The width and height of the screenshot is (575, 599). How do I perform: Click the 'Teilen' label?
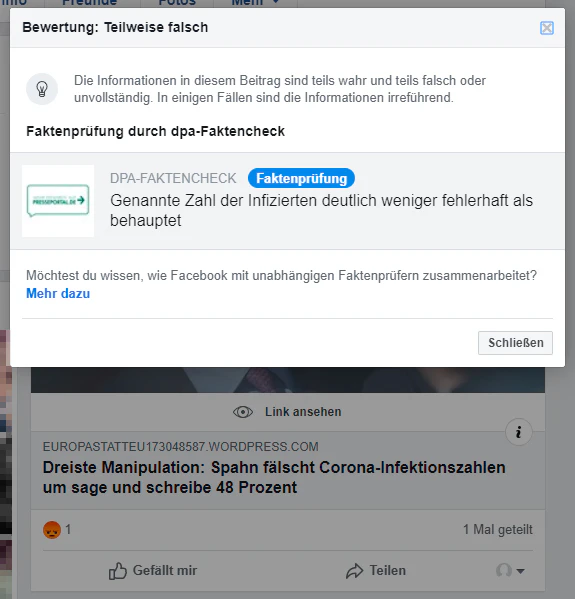pos(387,570)
